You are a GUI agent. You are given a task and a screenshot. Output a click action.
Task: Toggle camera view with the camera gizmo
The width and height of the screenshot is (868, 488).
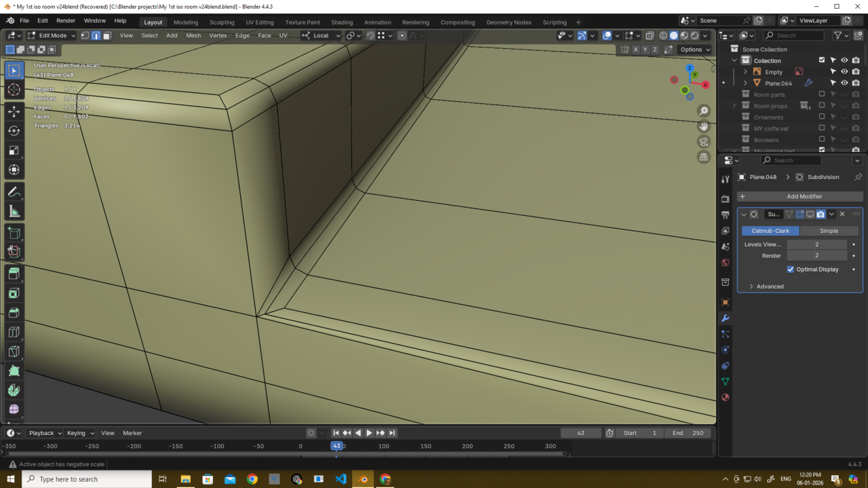tap(703, 141)
